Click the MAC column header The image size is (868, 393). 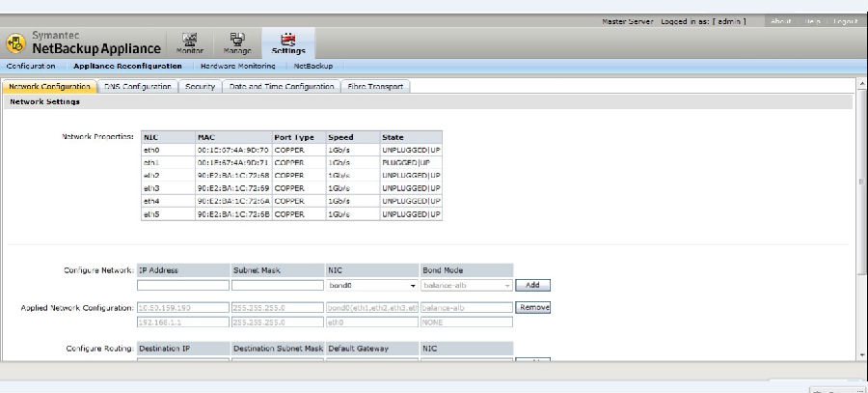click(233, 137)
